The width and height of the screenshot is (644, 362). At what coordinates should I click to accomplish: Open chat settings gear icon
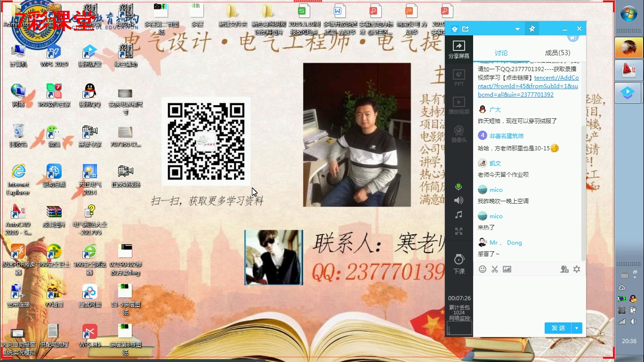pos(577,269)
